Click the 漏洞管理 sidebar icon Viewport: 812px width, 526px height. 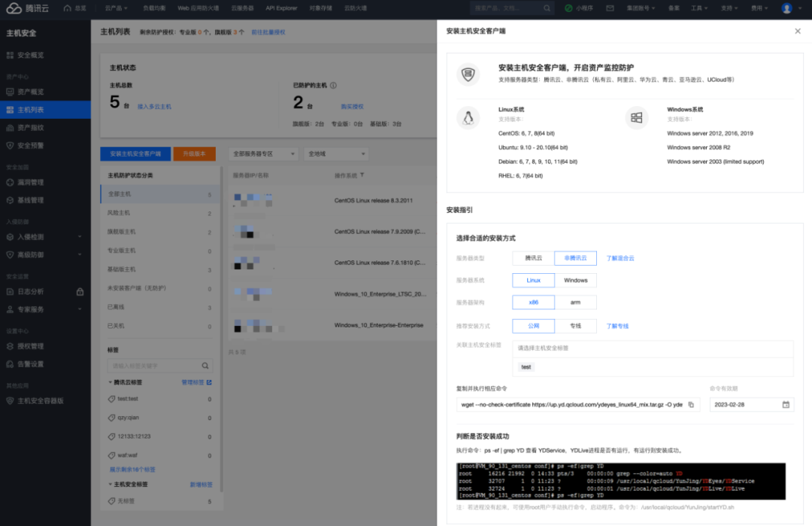[x=10, y=182]
